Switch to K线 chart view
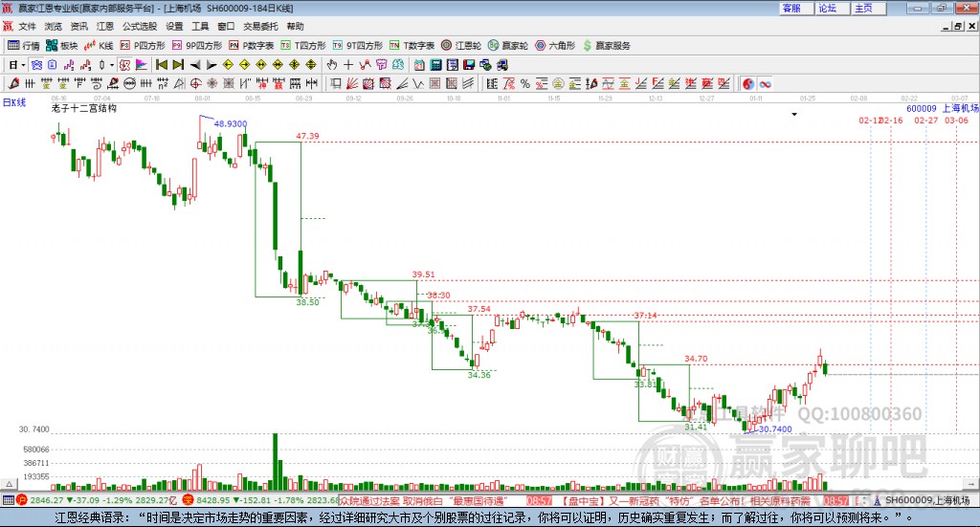 (x=99, y=46)
